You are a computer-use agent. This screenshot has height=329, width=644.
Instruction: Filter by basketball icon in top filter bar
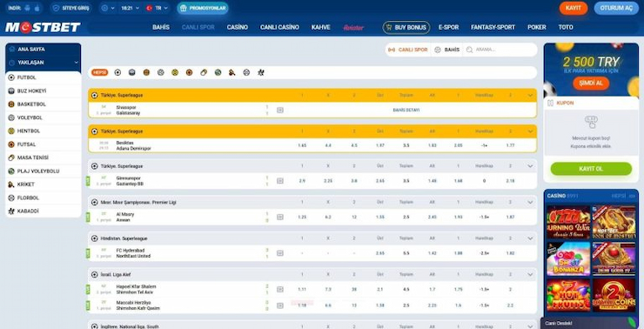(x=146, y=72)
